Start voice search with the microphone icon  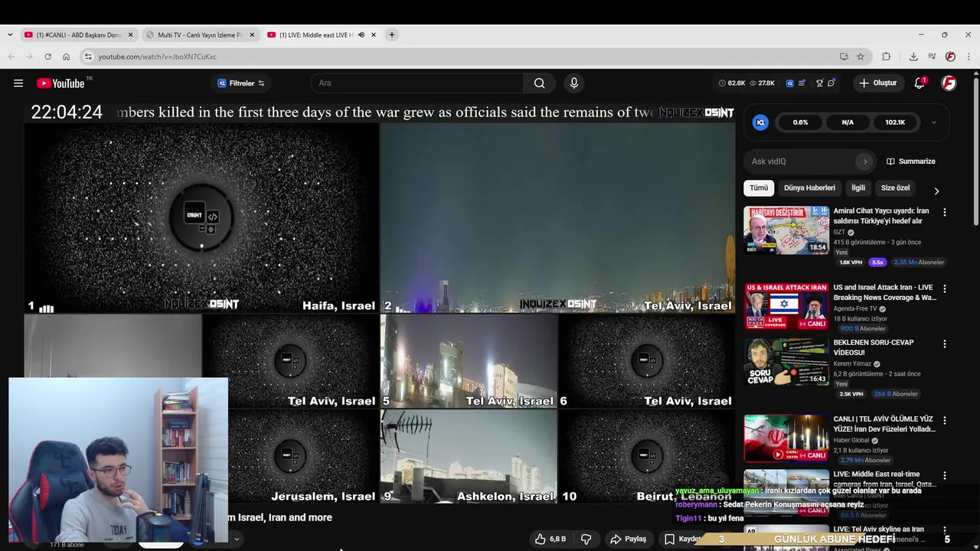(x=574, y=83)
